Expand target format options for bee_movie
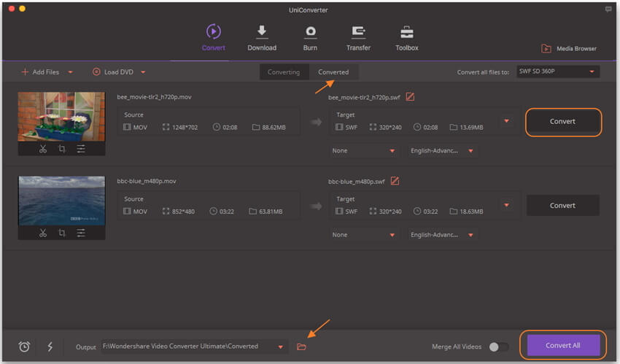The height and width of the screenshot is (364, 620). (506, 121)
